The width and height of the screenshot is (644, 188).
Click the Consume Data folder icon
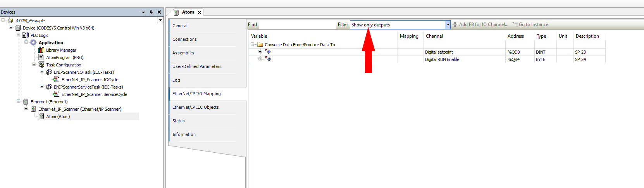click(x=260, y=45)
